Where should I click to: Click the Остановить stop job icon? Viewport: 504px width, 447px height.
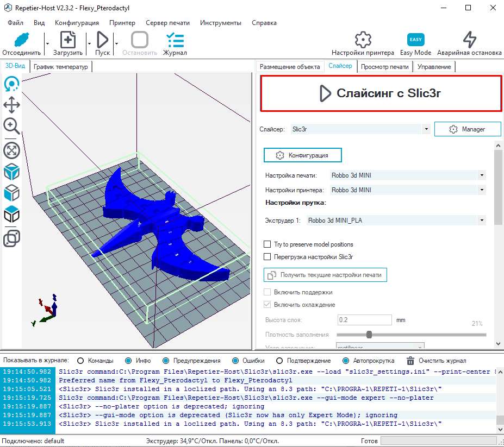pos(140,40)
